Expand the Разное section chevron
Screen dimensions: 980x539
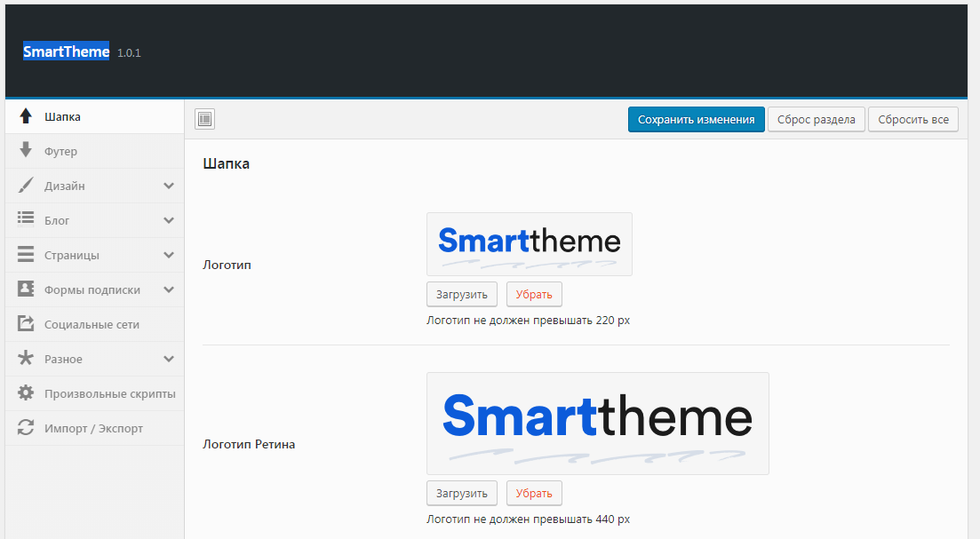[169, 359]
